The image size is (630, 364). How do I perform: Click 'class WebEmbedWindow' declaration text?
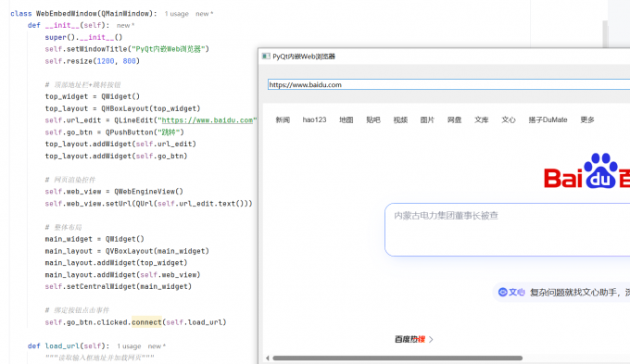point(55,14)
